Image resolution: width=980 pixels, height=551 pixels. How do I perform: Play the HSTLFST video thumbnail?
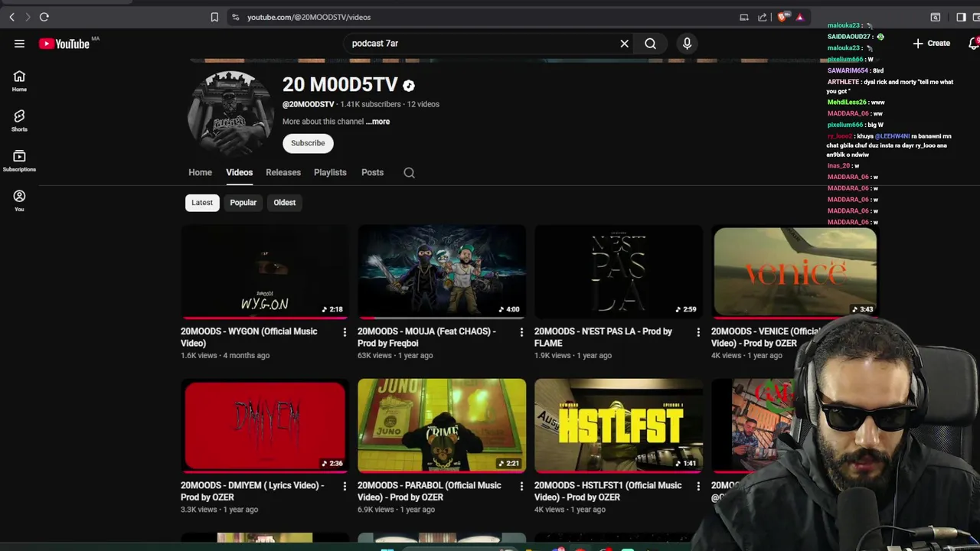[x=619, y=425]
